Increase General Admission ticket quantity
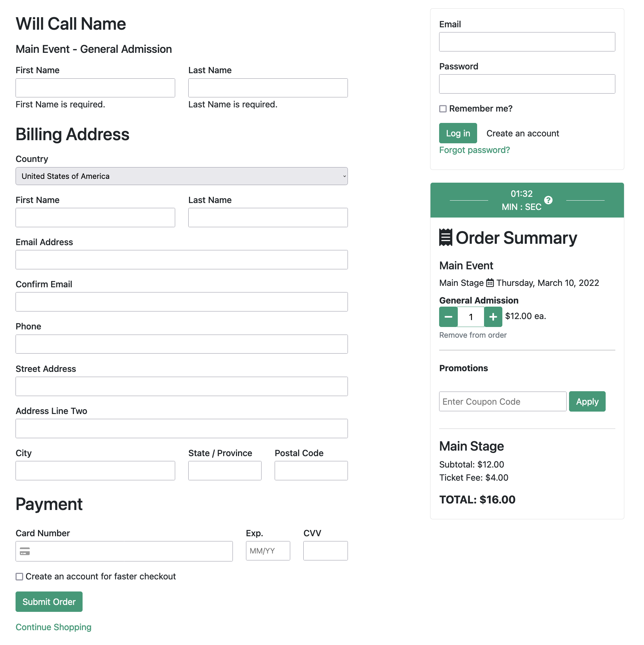The width and height of the screenshot is (644, 645). click(x=493, y=317)
